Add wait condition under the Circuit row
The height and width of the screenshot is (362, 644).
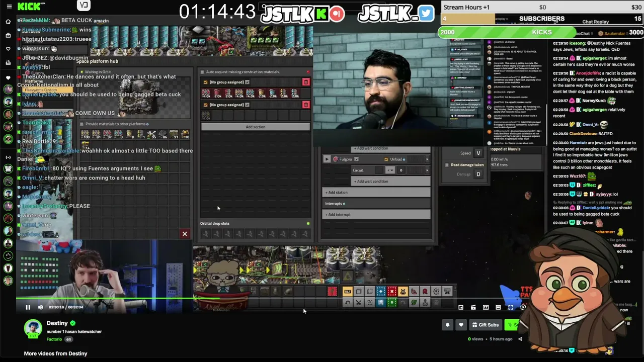click(x=391, y=182)
